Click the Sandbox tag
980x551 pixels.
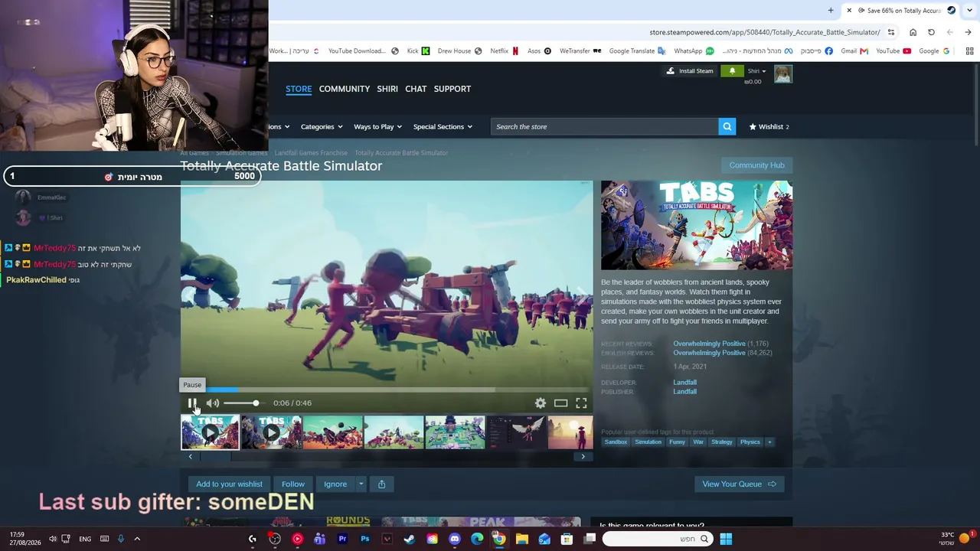pos(616,442)
